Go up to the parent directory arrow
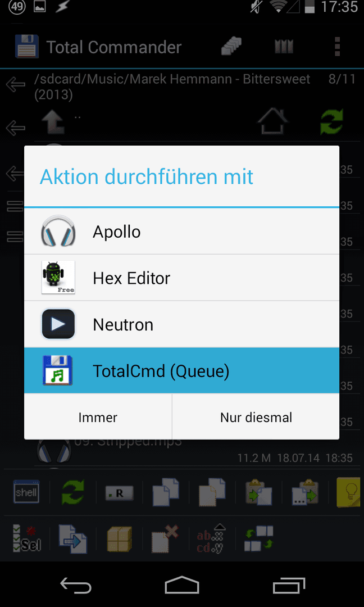Image resolution: width=364 pixels, height=607 pixels. coord(53,123)
